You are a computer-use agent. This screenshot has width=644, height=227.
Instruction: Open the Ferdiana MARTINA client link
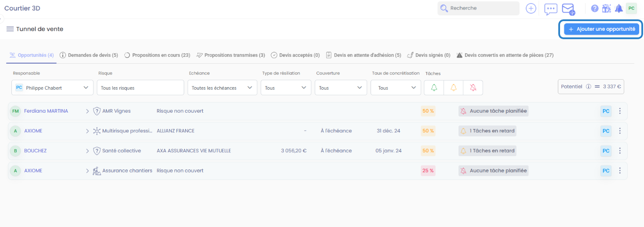46,111
